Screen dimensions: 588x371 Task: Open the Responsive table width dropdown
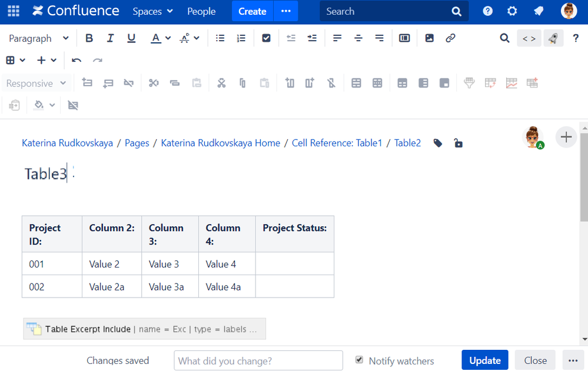(36, 83)
